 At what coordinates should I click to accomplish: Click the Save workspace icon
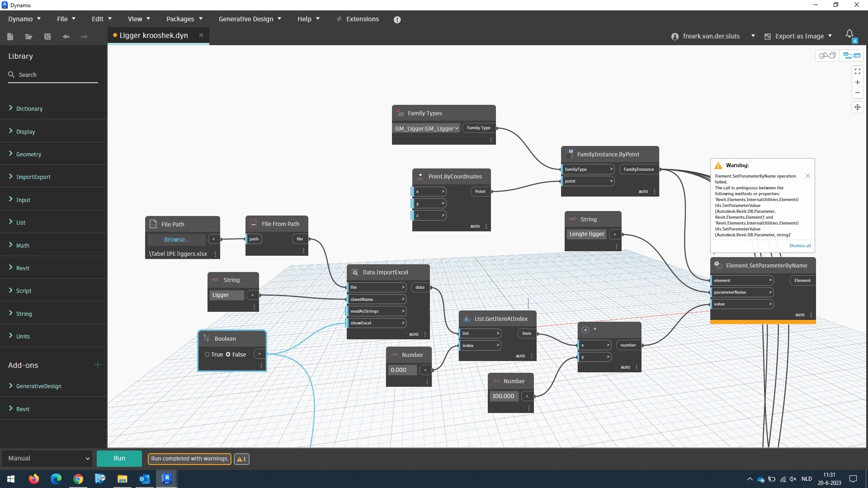[47, 37]
